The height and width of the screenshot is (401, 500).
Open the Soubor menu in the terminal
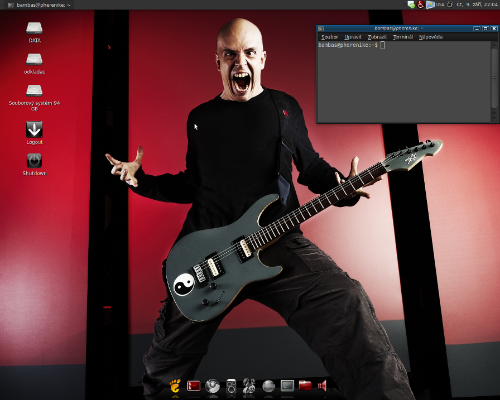click(x=329, y=37)
